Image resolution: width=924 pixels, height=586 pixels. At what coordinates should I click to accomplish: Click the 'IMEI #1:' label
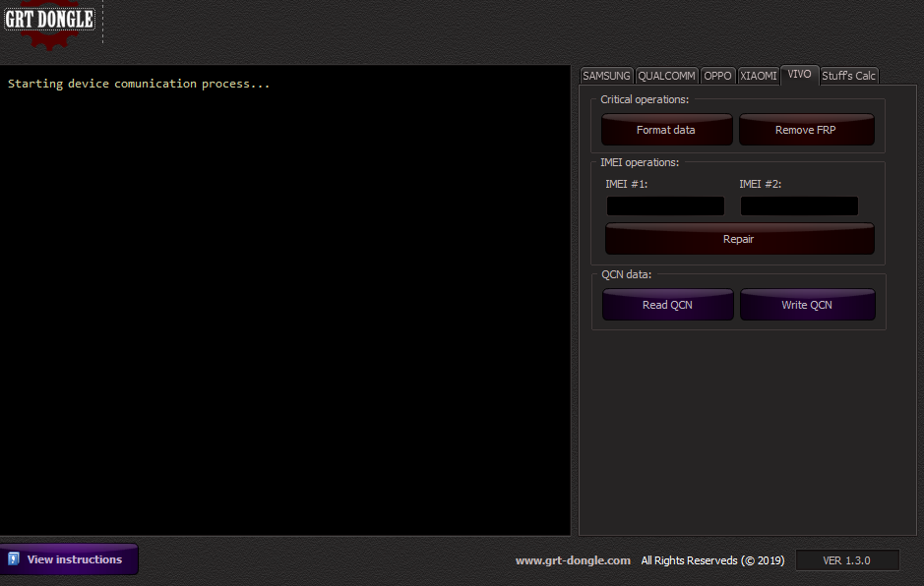point(627,184)
